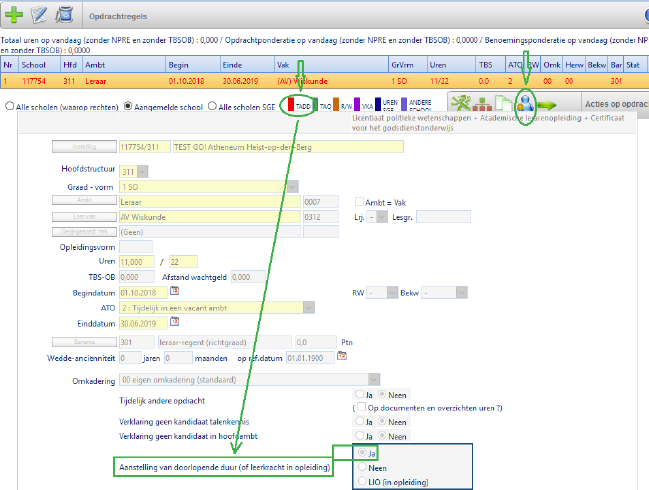Click the violet ANDERE SCHOOL swatch
The height and width of the screenshot is (490, 649).
[404, 104]
